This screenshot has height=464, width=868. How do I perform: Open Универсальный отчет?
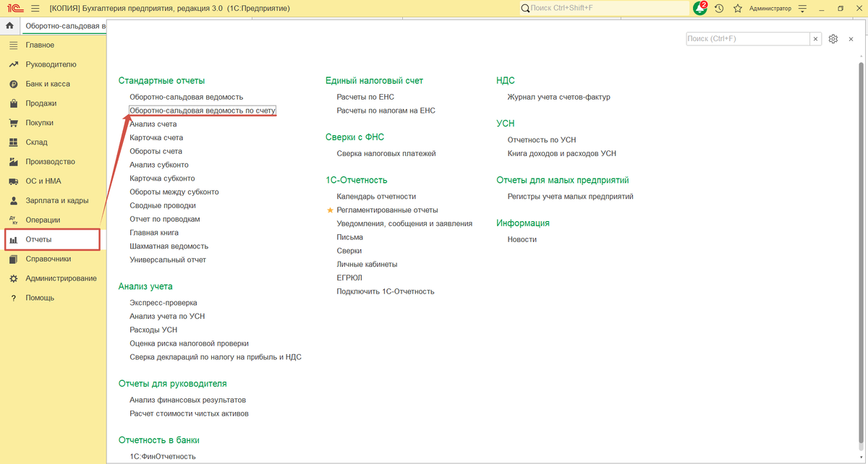(x=168, y=259)
